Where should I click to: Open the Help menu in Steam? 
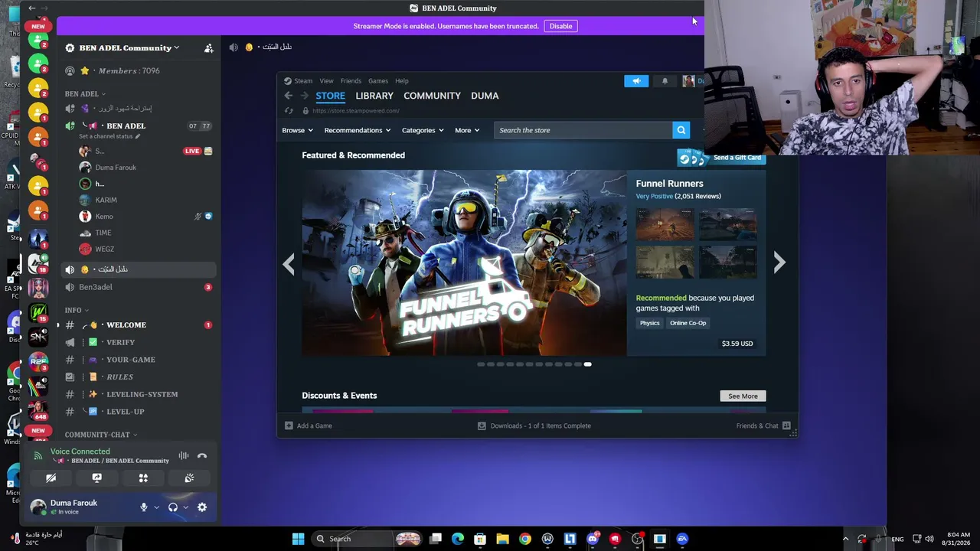(402, 81)
